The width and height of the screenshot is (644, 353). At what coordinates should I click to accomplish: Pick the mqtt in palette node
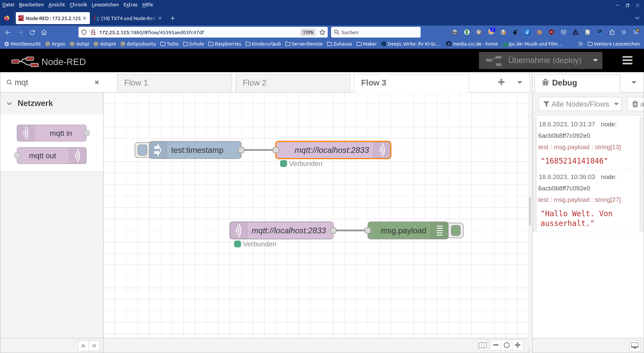tap(52, 133)
